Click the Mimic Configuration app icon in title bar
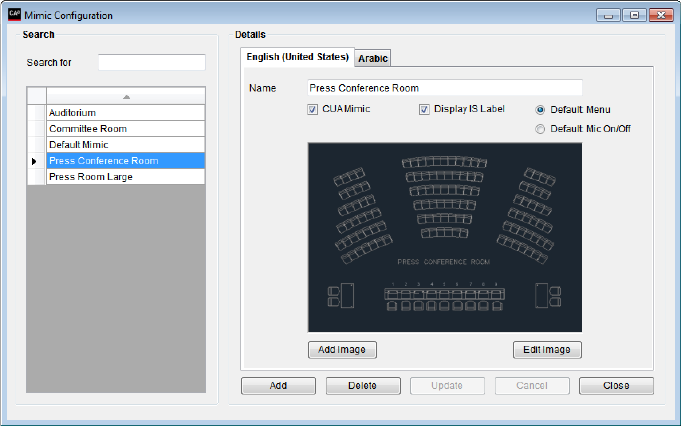Image resolution: width=681 pixels, height=426 pixels. (x=13, y=15)
